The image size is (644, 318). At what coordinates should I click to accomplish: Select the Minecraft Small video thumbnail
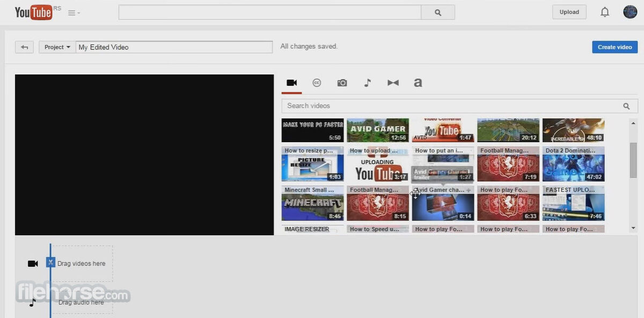click(x=312, y=203)
